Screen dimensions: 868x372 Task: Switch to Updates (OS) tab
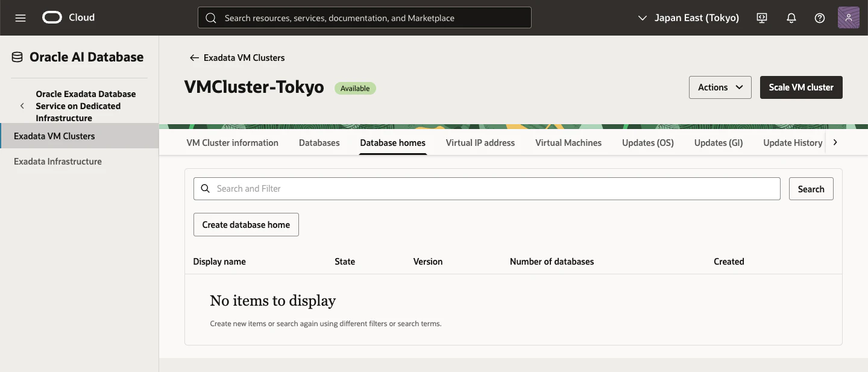pos(648,143)
